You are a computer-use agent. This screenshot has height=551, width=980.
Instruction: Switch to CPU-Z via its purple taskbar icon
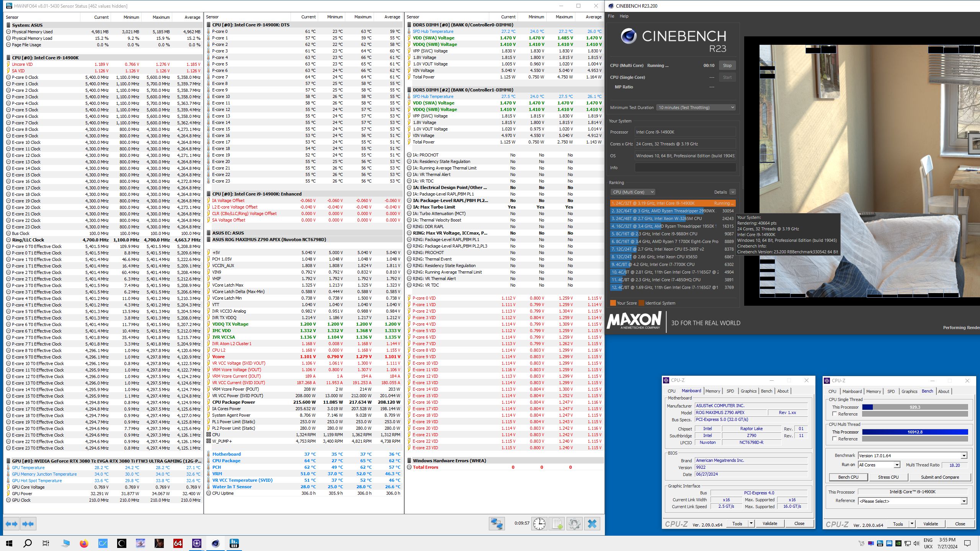click(197, 543)
